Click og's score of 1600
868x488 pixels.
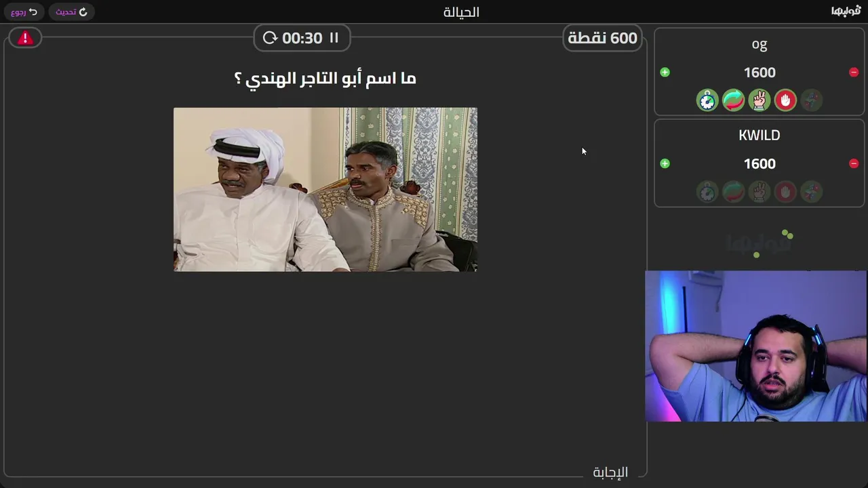(x=759, y=73)
